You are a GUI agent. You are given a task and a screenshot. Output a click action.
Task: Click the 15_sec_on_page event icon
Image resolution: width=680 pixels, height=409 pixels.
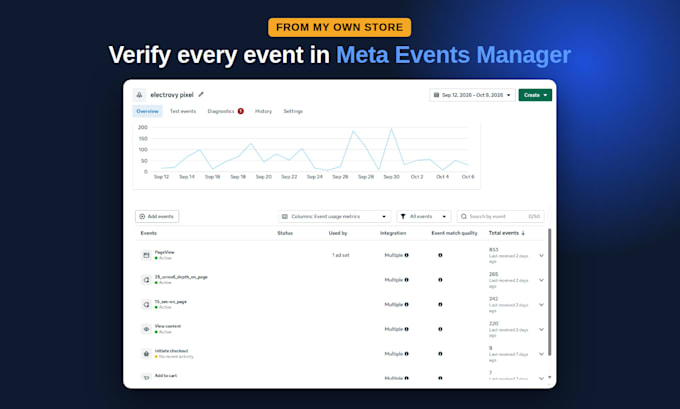146,304
